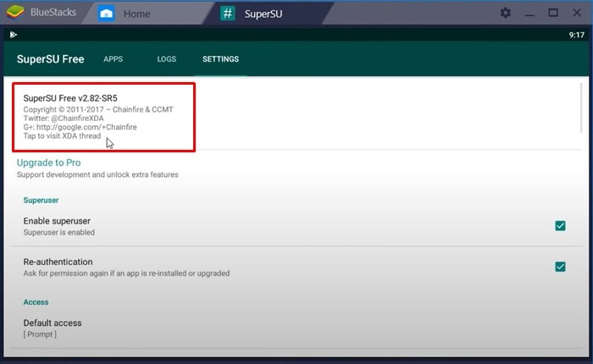Click the BlueStacks logo icon
Viewport: 593px width, 364px height.
pyautogui.click(x=15, y=13)
